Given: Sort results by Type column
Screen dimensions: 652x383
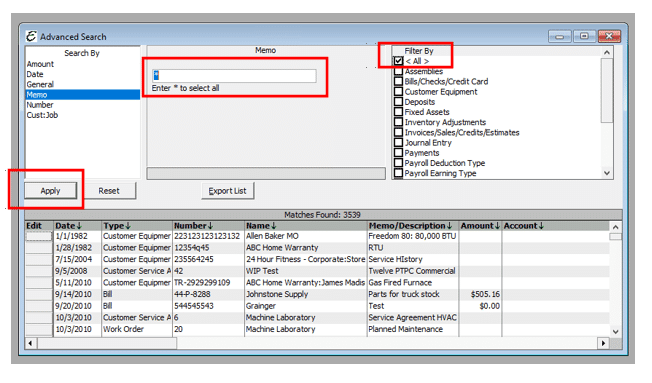Looking at the screenshot, I should point(137,226).
